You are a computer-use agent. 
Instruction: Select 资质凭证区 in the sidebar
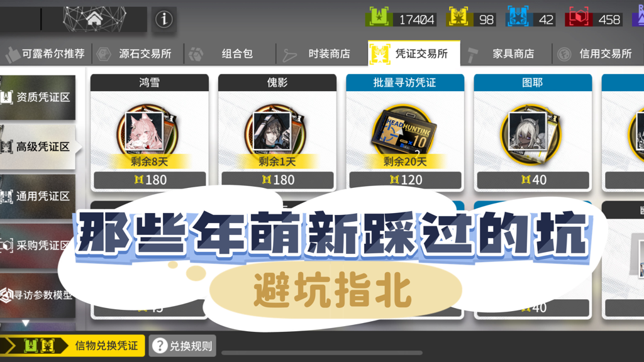[x=37, y=97]
